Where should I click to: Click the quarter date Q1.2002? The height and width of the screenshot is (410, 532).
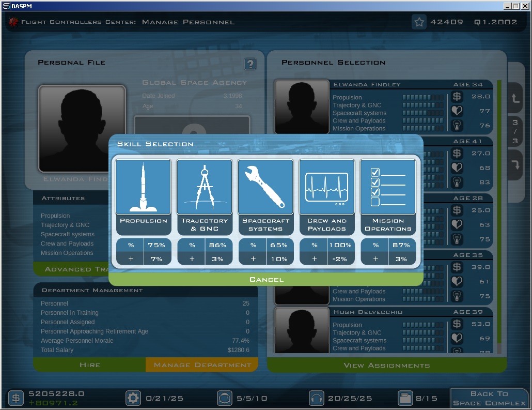point(495,22)
